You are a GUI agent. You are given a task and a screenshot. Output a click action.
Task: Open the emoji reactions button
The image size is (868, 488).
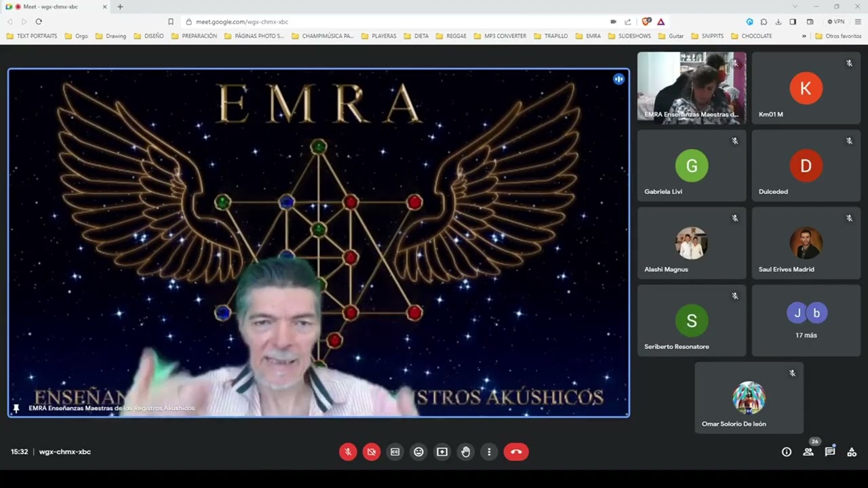(419, 452)
